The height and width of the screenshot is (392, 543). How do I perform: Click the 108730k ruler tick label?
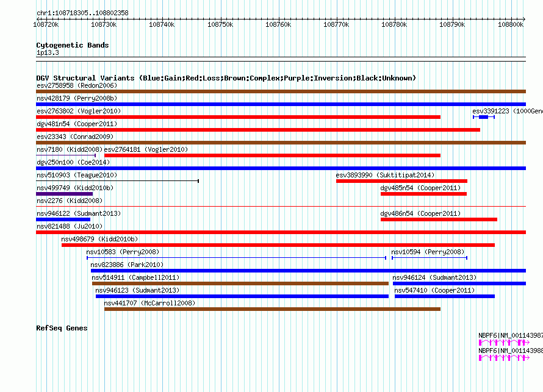[104, 24]
